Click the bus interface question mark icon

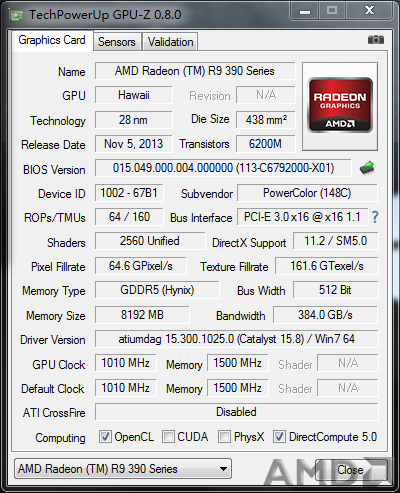point(375,217)
